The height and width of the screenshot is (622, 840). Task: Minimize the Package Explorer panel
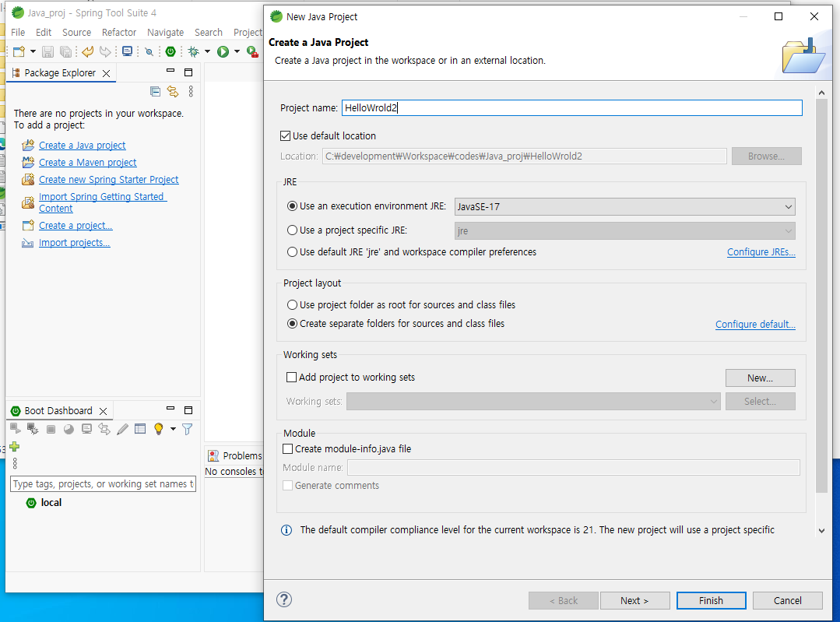click(170, 71)
